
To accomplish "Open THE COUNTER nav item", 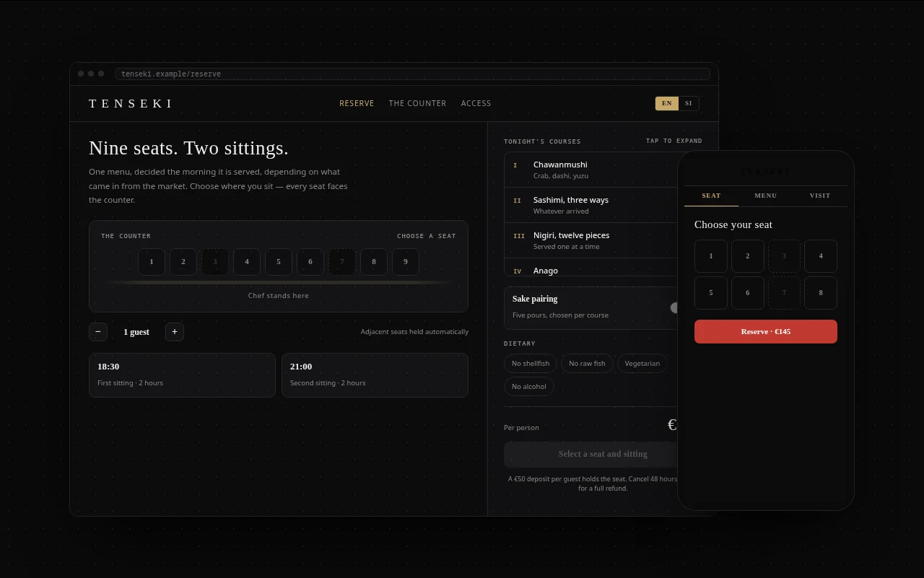I will pos(417,103).
